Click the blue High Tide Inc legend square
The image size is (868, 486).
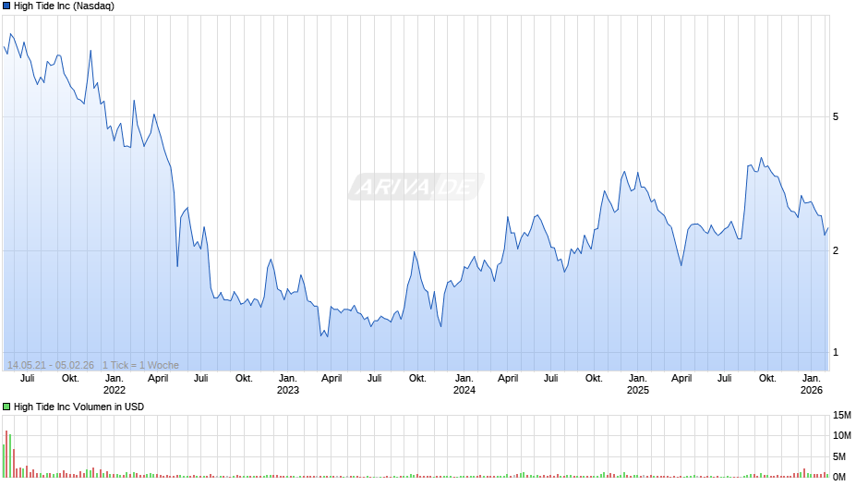(6, 6)
